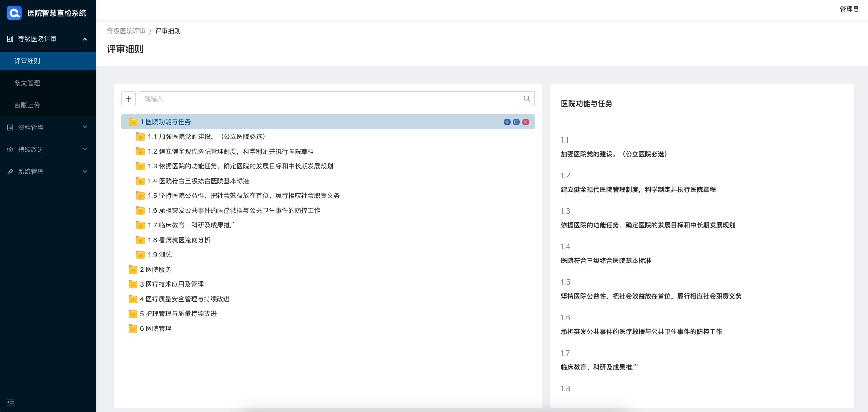Collapse the 等级医院评审 sidebar group
This screenshot has width=868, height=412.
(x=48, y=39)
